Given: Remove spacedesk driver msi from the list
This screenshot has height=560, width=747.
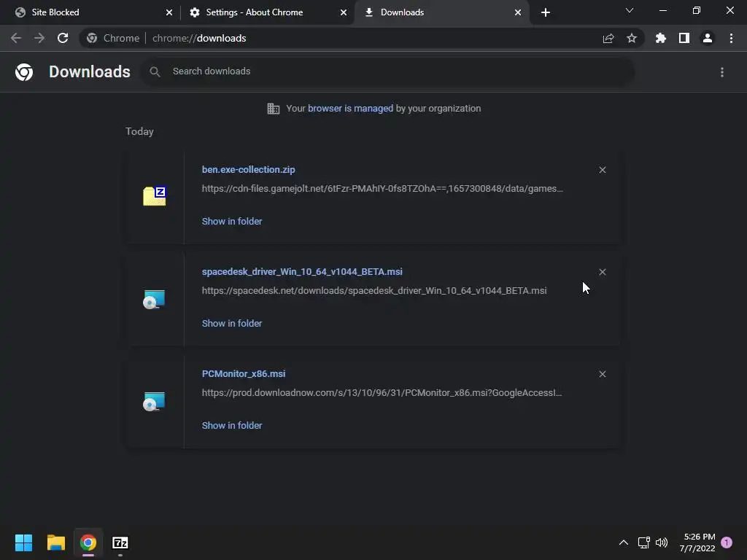Looking at the screenshot, I should pyautogui.click(x=603, y=272).
